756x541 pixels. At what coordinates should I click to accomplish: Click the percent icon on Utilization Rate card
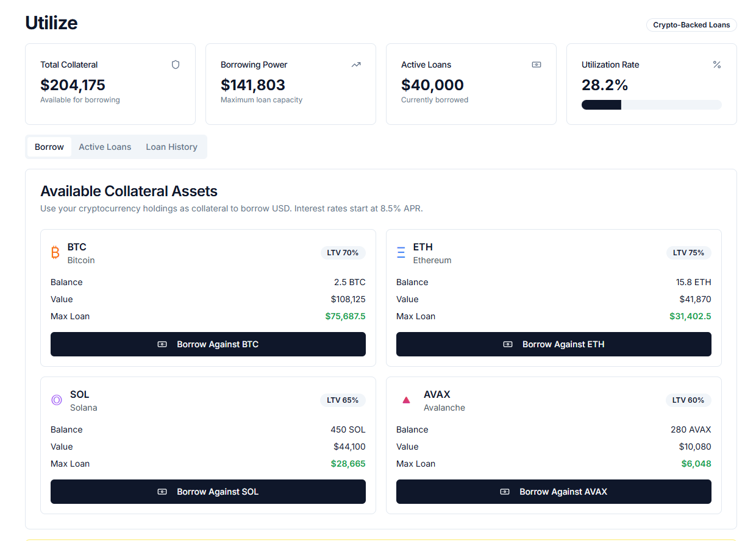pyautogui.click(x=717, y=65)
